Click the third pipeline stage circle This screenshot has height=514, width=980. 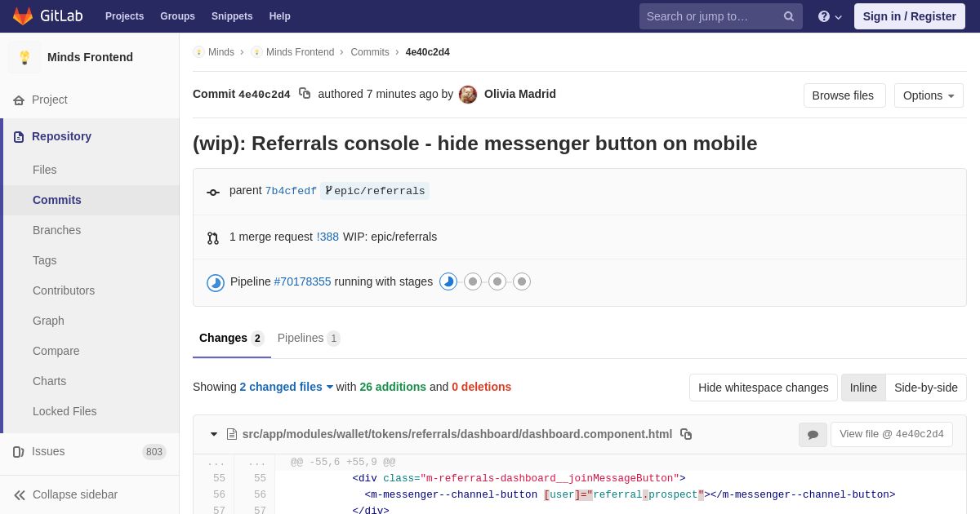(497, 281)
